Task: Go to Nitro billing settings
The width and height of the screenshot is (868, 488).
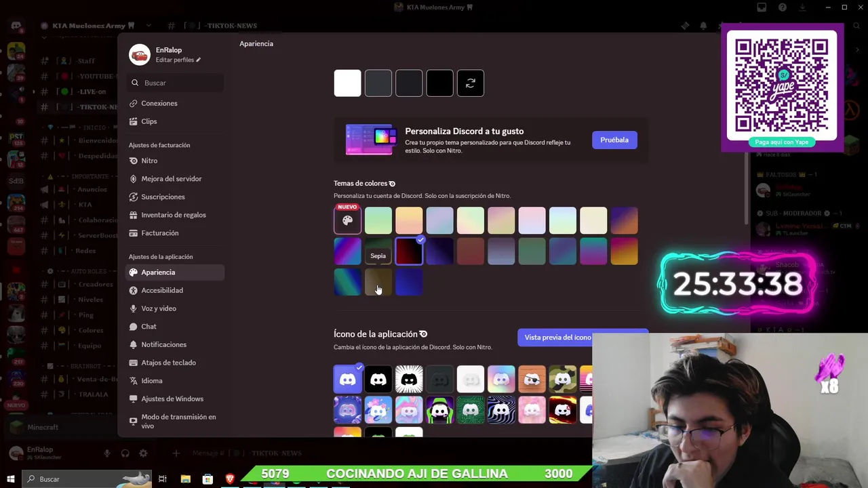Action: [175, 161]
